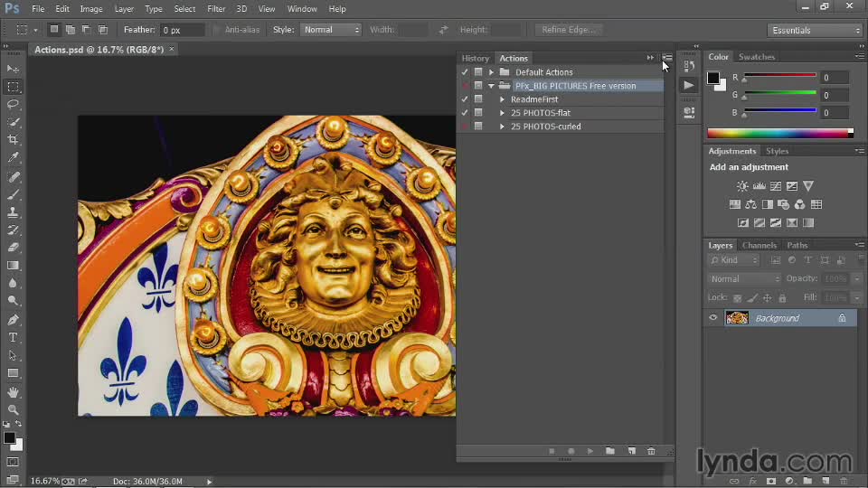Open the Kind layer filter dropdown
The image size is (868, 488).
pyautogui.click(x=733, y=260)
